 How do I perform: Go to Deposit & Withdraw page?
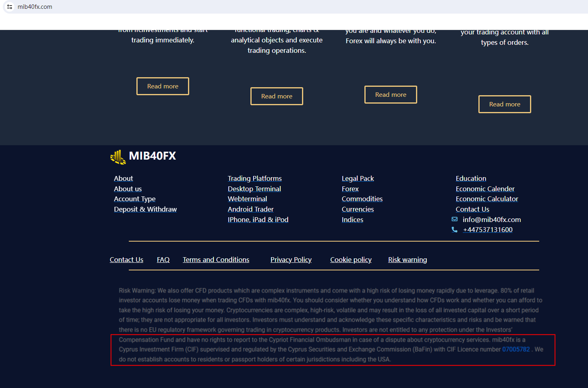coord(145,209)
